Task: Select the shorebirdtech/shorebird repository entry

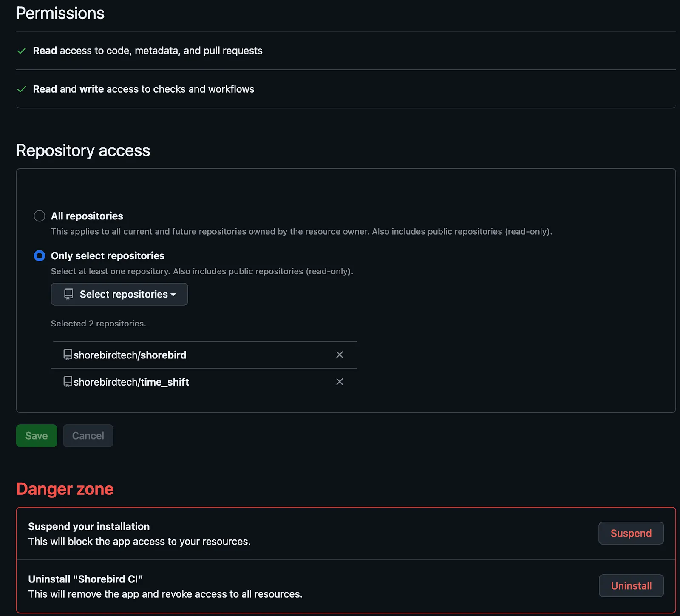Action: (130, 355)
